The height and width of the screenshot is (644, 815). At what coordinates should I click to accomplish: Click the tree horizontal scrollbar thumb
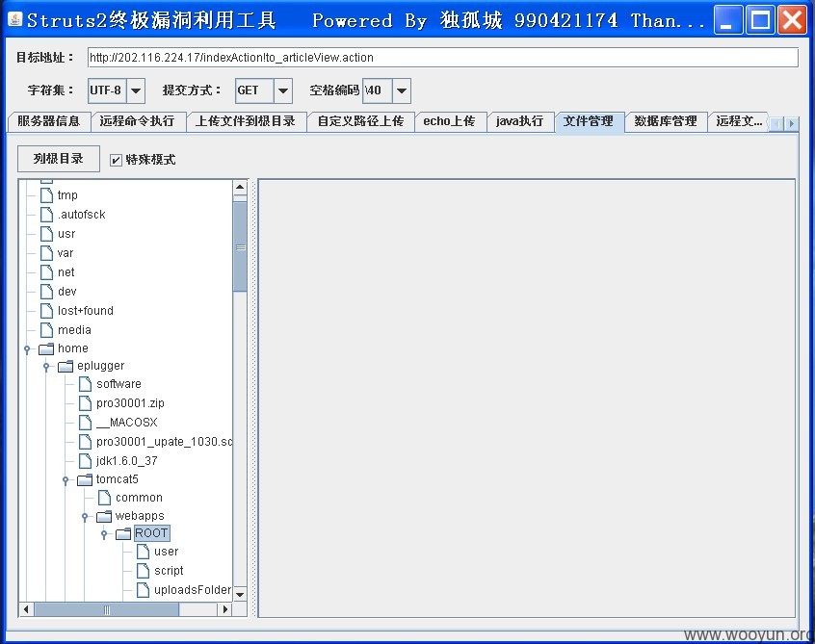click(x=107, y=609)
